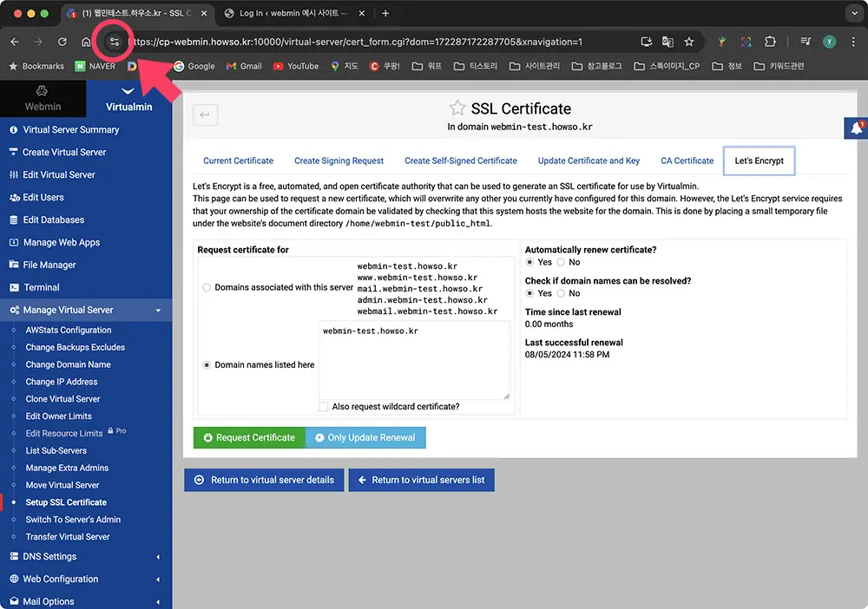The image size is (868, 609).
Task: Open Edit Virtual Server
Action: point(59,174)
